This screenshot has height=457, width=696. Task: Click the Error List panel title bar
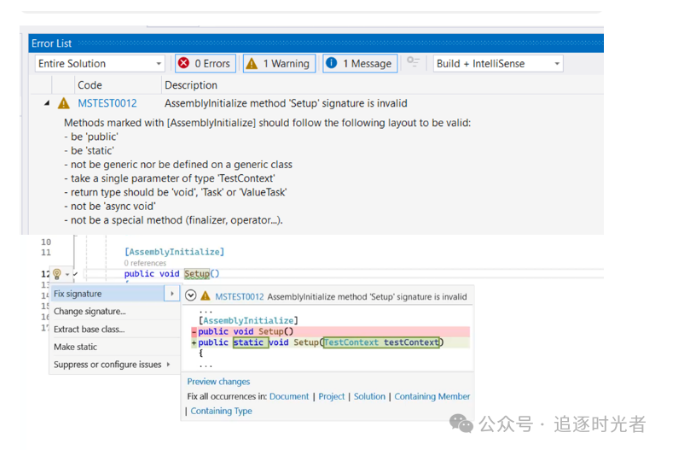point(316,43)
